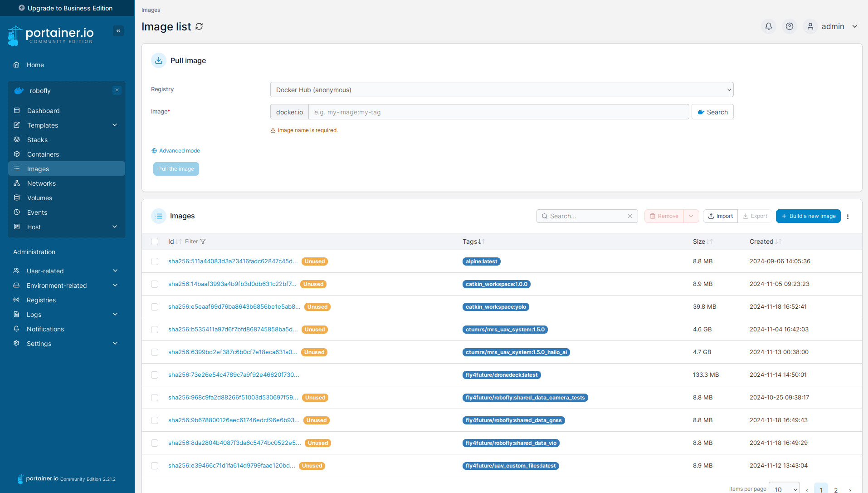This screenshot has width=868, height=493.
Task: Click the Portainer.io logo
Action: (x=51, y=35)
